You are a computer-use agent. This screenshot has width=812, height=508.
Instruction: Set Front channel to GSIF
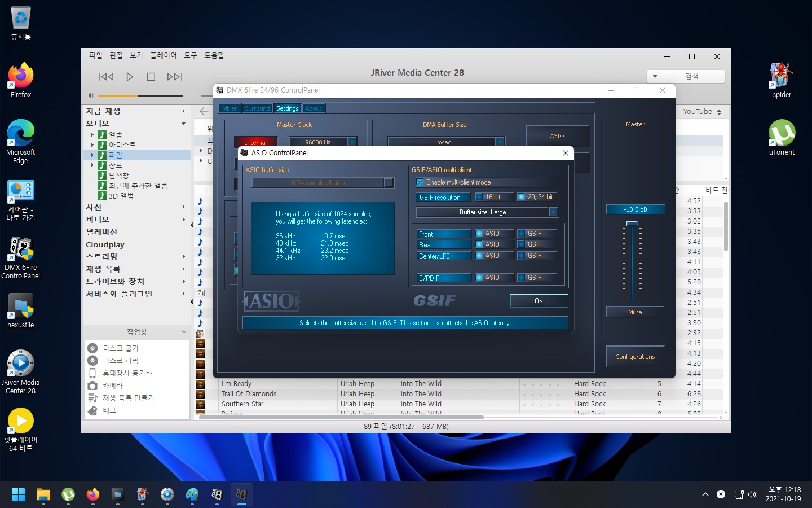click(522, 234)
